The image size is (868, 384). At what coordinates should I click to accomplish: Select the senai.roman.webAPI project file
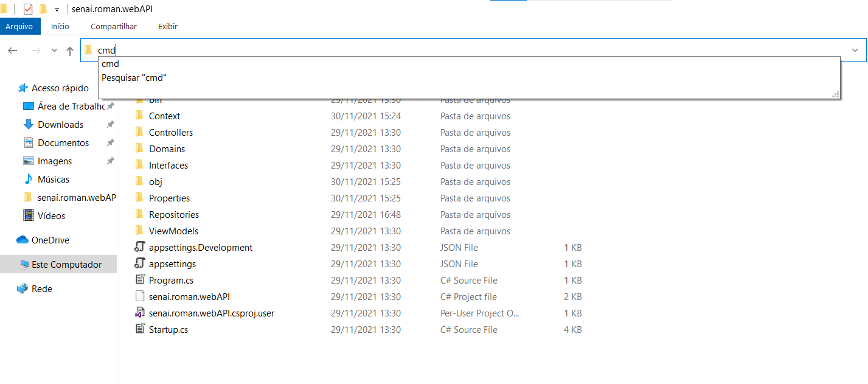(x=189, y=297)
